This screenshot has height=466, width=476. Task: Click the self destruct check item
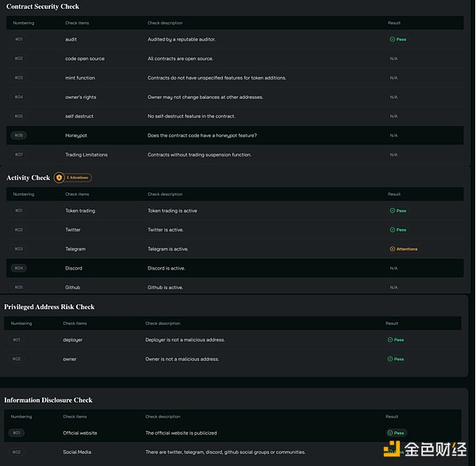tap(79, 116)
